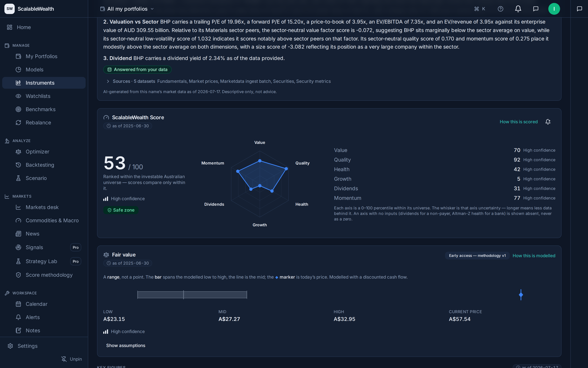The width and height of the screenshot is (588, 368).
Task: Click the Strategy Lab flask icon
Action: tap(18, 261)
